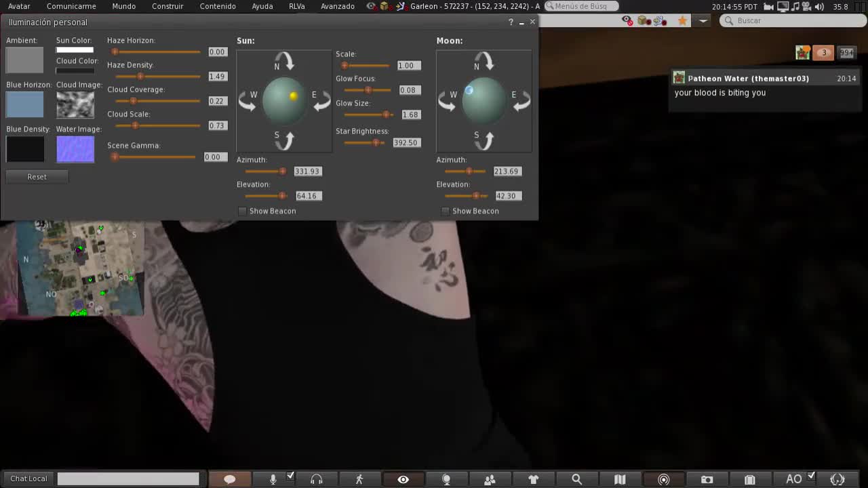The width and height of the screenshot is (868, 488).
Task: Click the headphones voice settings icon
Action: point(316,479)
